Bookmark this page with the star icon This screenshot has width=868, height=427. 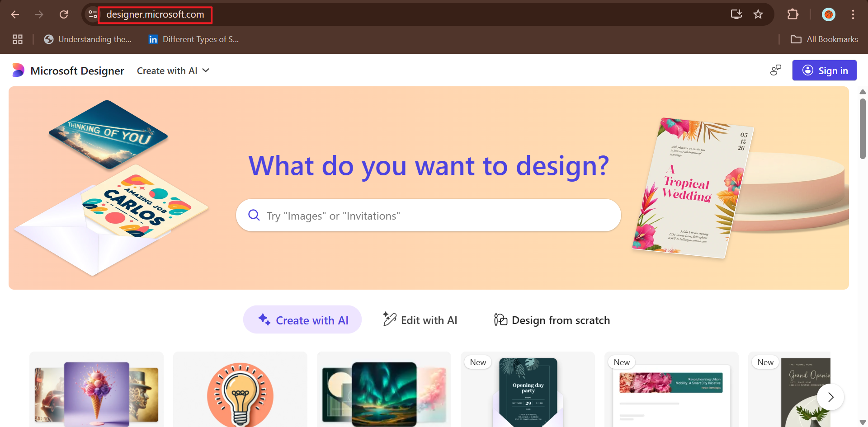pyautogui.click(x=758, y=14)
